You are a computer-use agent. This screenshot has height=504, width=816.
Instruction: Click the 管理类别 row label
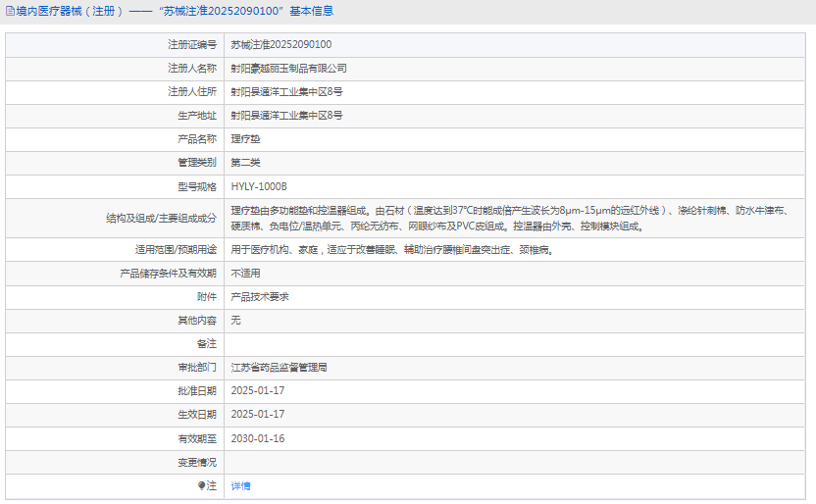coord(197,162)
